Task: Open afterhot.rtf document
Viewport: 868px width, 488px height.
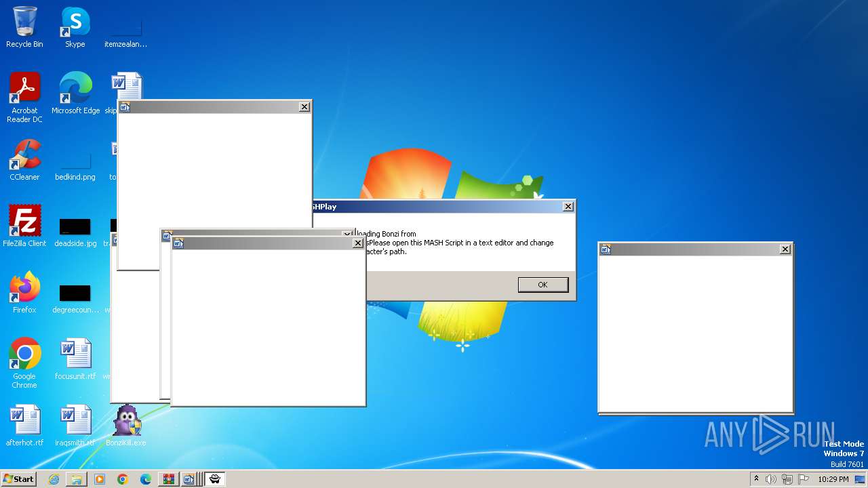Action: pos(24,425)
